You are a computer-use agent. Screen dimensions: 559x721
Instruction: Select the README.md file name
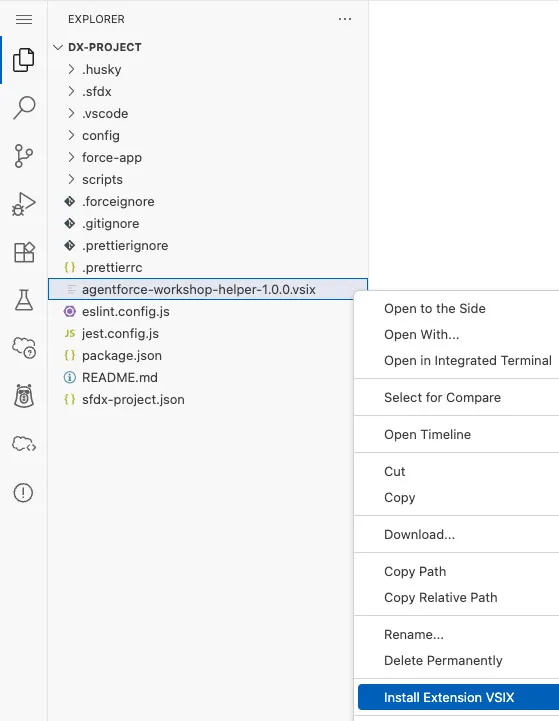120,378
